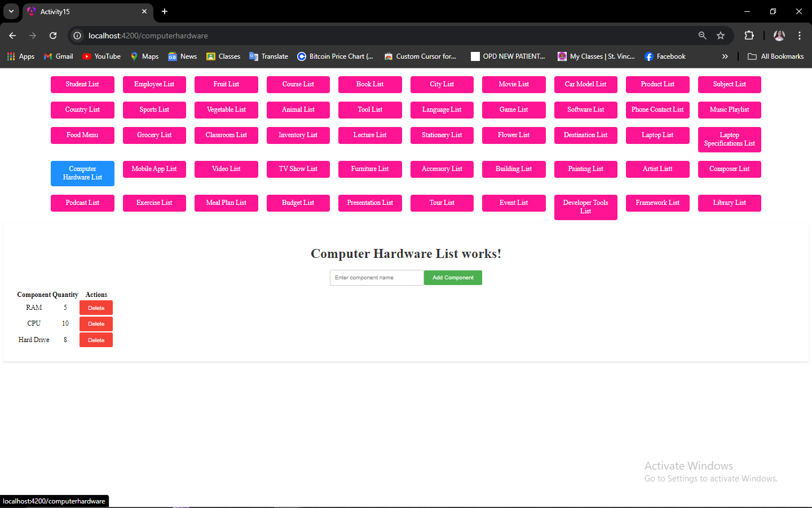
Task: Open the All Bookmarks folder
Action: [x=776, y=56]
